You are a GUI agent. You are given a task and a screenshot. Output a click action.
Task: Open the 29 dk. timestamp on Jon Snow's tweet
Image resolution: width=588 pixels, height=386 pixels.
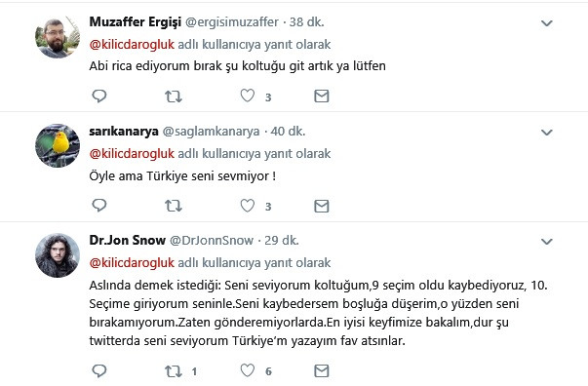(281, 240)
